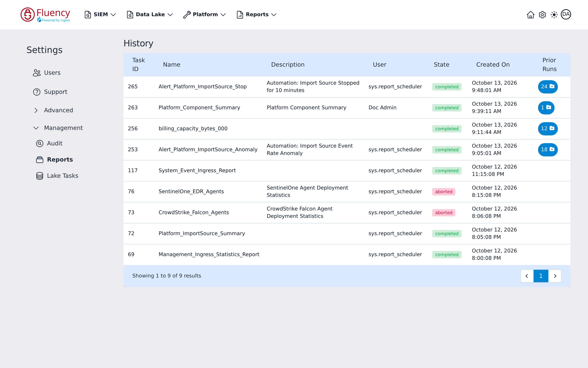The image size is (588, 368).
Task: Click 'SentinelOne Agent Deployment Statistics' description
Action: point(307,191)
